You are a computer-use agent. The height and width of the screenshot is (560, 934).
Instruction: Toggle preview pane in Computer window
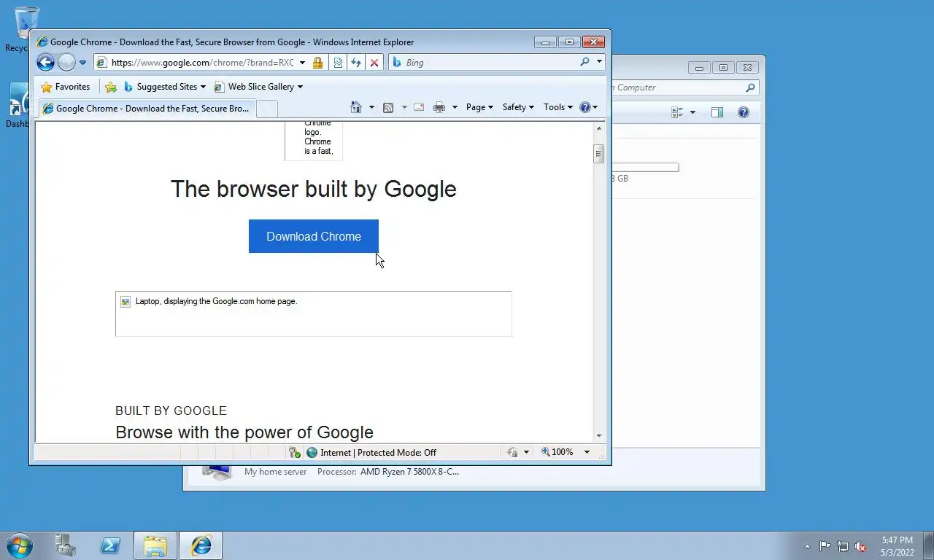pyautogui.click(x=717, y=112)
